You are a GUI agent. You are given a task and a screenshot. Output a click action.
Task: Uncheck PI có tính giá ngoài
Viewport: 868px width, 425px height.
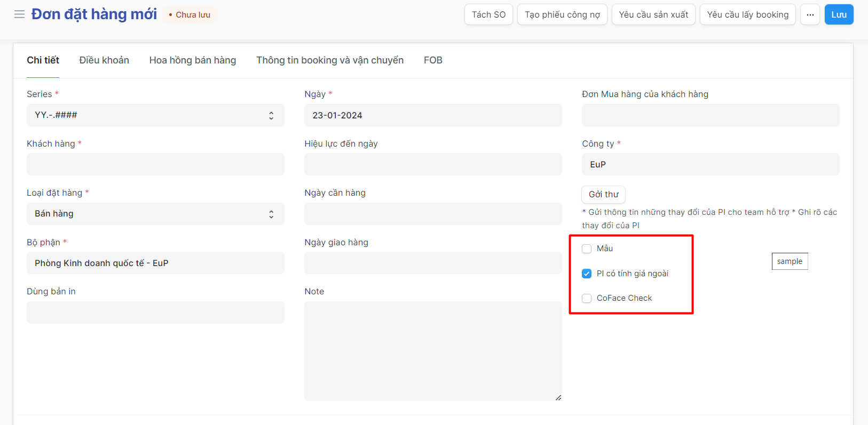587,274
